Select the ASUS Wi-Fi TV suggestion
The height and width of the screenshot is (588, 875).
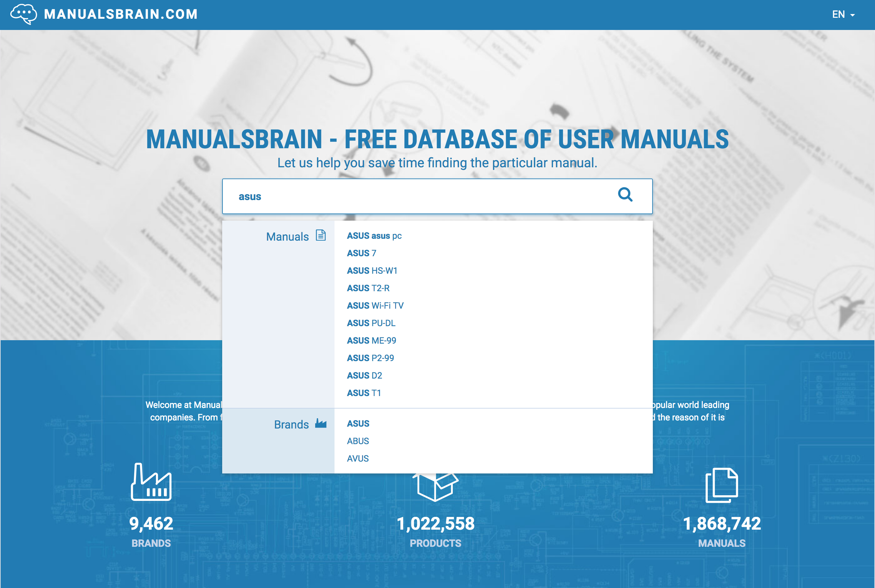pyautogui.click(x=375, y=305)
